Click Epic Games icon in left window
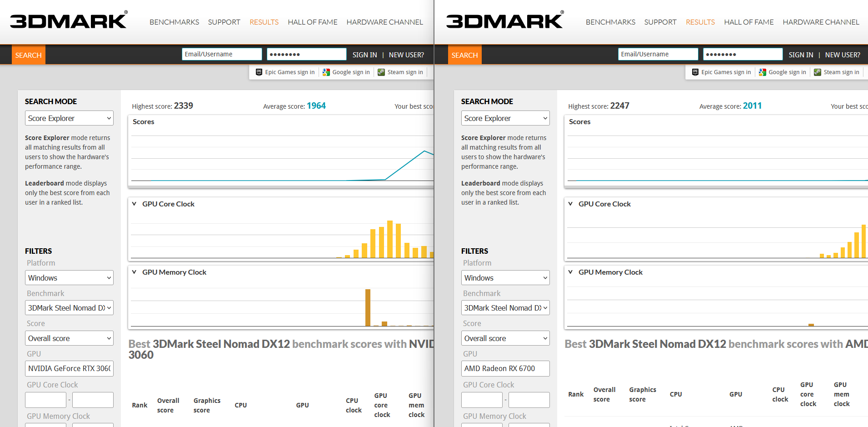The image size is (868, 427). [x=259, y=72]
